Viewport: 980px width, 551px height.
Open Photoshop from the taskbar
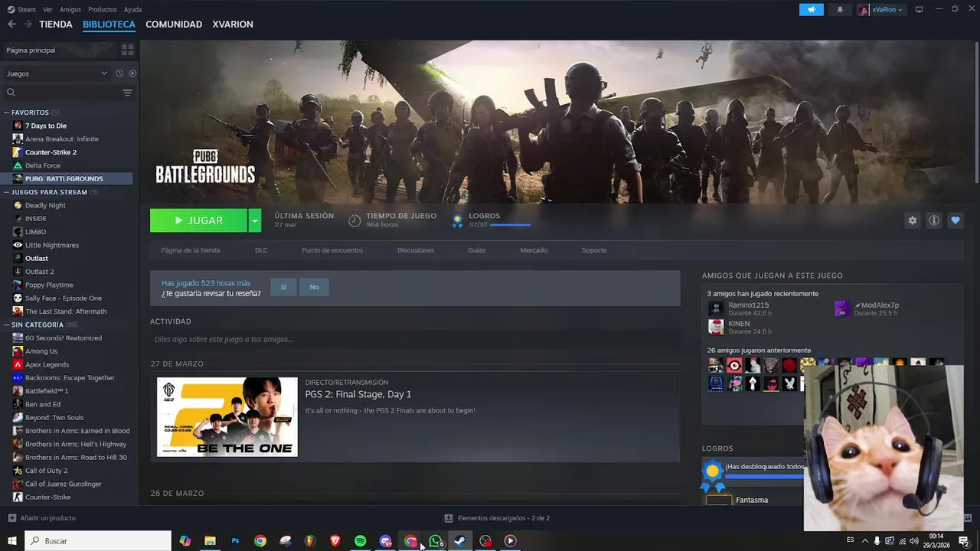pos(235,541)
